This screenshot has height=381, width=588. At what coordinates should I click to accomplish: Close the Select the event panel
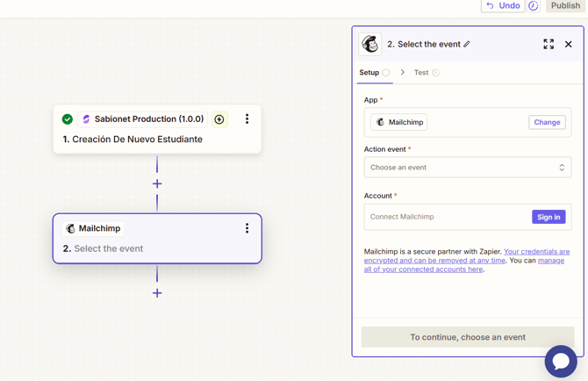568,44
